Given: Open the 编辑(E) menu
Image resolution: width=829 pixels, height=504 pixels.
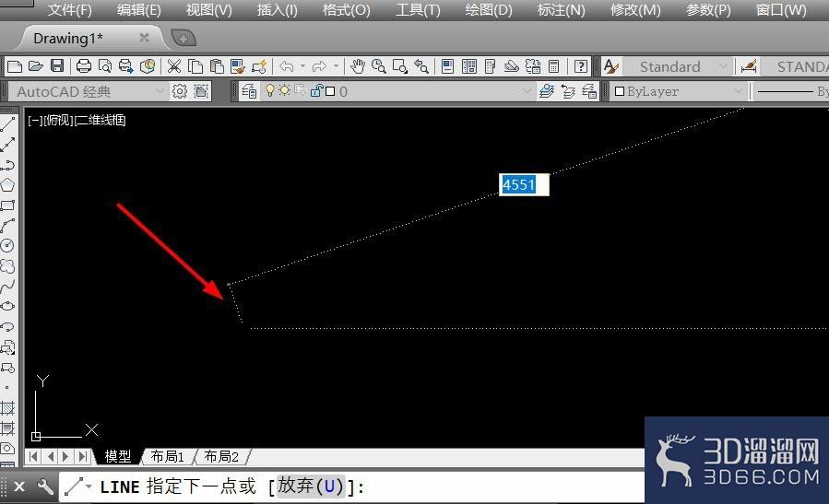Looking at the screenshot, I should [139, 10].
